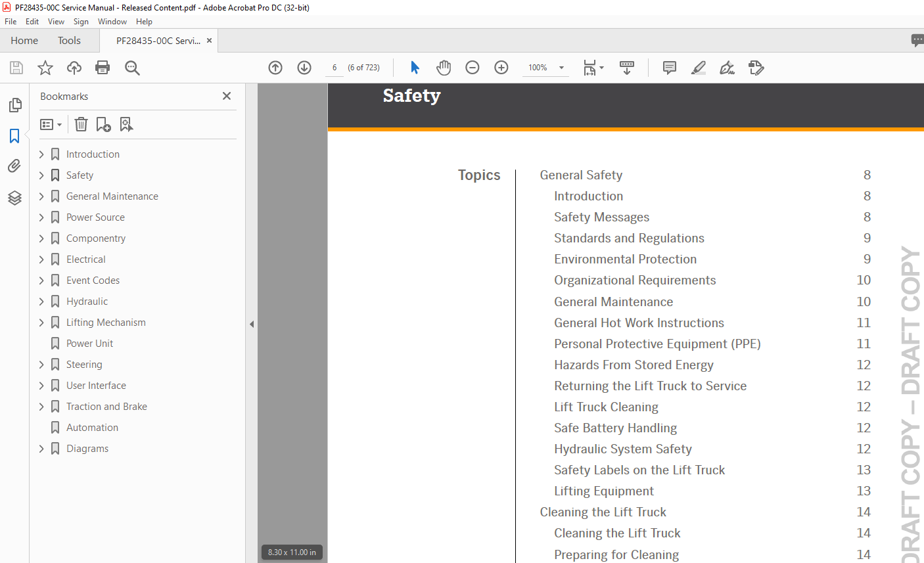Follow the Safety Messages topic link
This screenshot has width=924, height=563.
coord(601,217)
